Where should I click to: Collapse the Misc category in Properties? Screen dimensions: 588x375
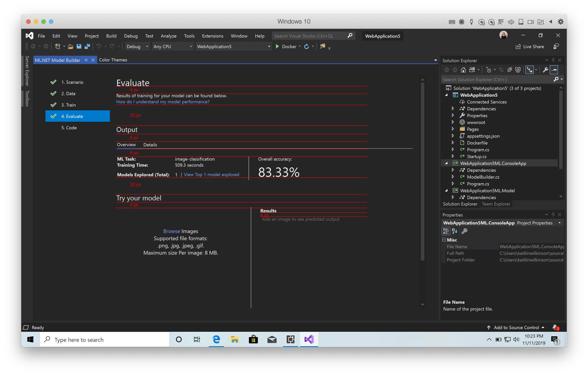click(x=444, y=240)
